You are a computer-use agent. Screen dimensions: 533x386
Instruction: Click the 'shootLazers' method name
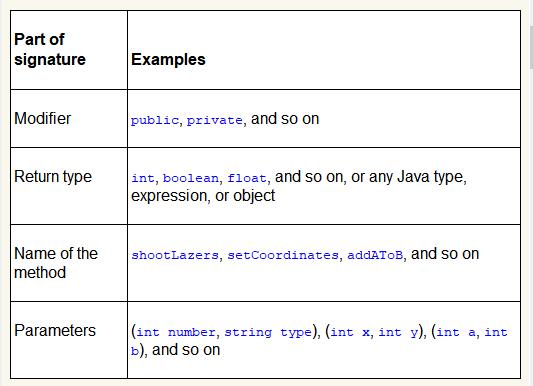coord(175,255)
